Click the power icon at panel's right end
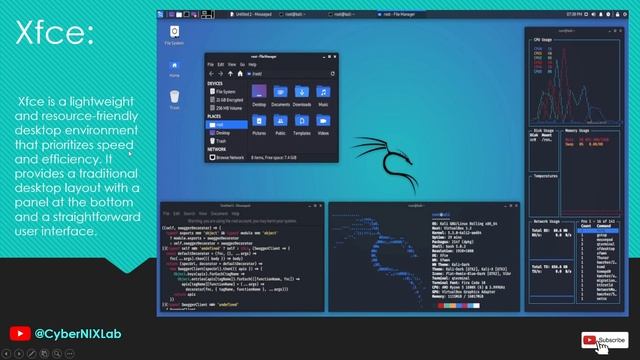The height and width of the screenshot is (360, 640). click(625, 14)
